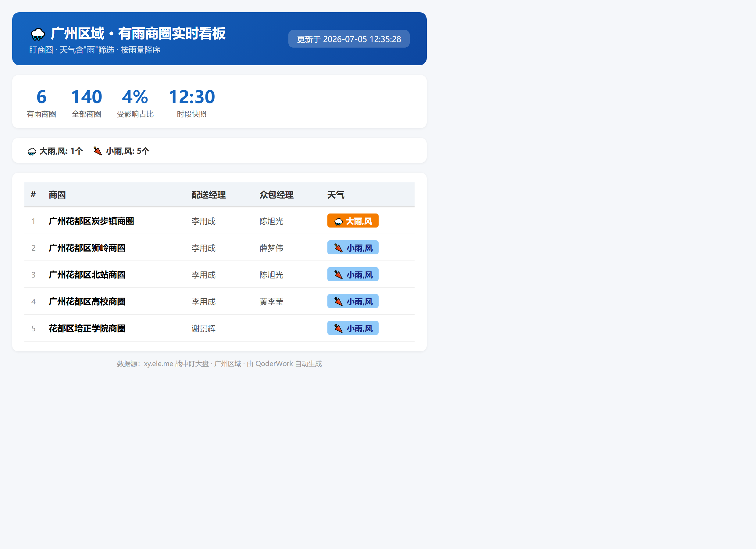The image size is (756, 549).
Task: Click the 配送经理 column header
Action: [209, 195]
